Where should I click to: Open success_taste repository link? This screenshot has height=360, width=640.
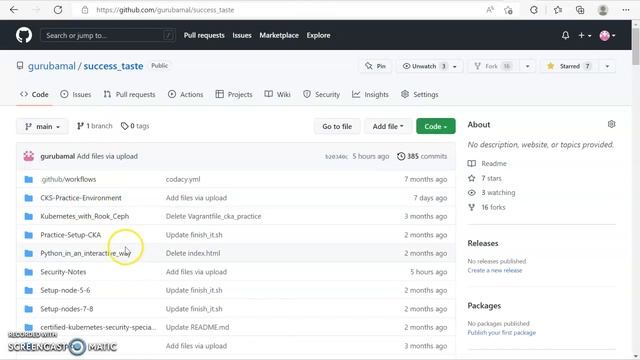pos(113,66)
